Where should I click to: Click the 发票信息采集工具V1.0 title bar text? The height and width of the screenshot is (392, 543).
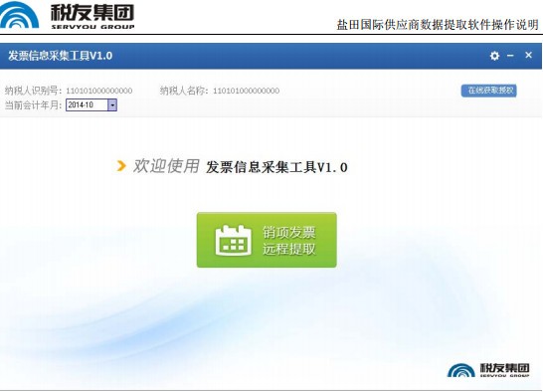pos(61,56)
